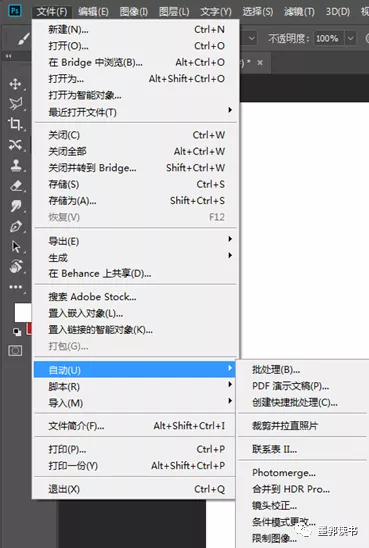Select the Frame/patch crossed-arrows tool
This screenshot has height=548, width=369.
coord(15,144)
